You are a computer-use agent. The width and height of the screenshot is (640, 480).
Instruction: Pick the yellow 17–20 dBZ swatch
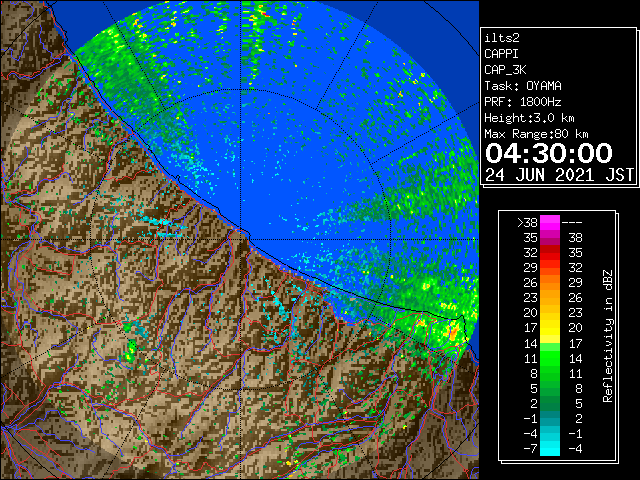[550, 328]
